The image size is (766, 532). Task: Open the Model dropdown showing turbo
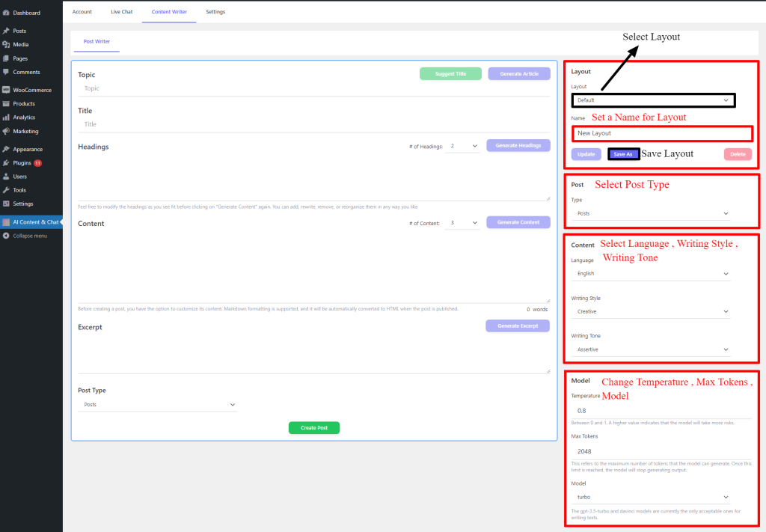click(x=650, y=497)
